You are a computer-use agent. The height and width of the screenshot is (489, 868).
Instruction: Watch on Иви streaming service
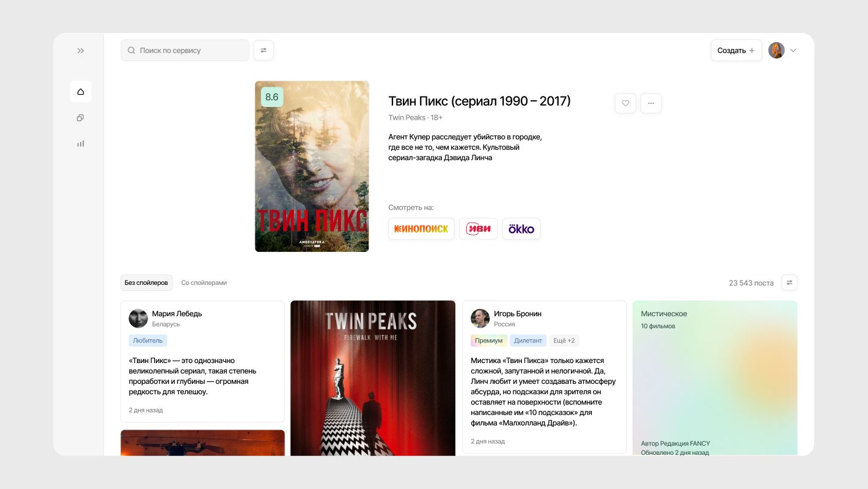pos(478,229)
